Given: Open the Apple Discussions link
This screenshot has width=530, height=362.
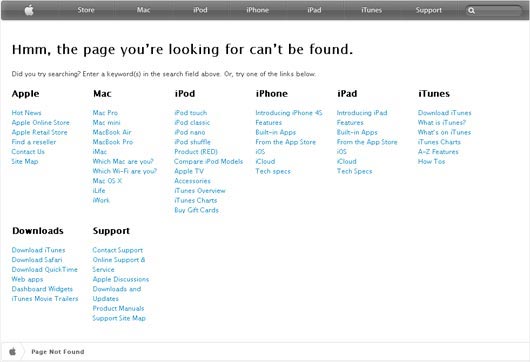Looking at the screenshot, I should [121, 280].
